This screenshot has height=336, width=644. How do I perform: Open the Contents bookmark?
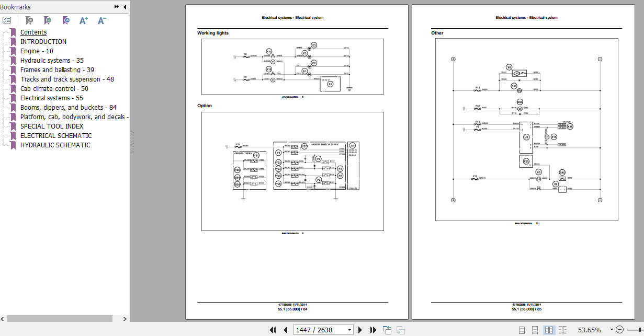33,32
